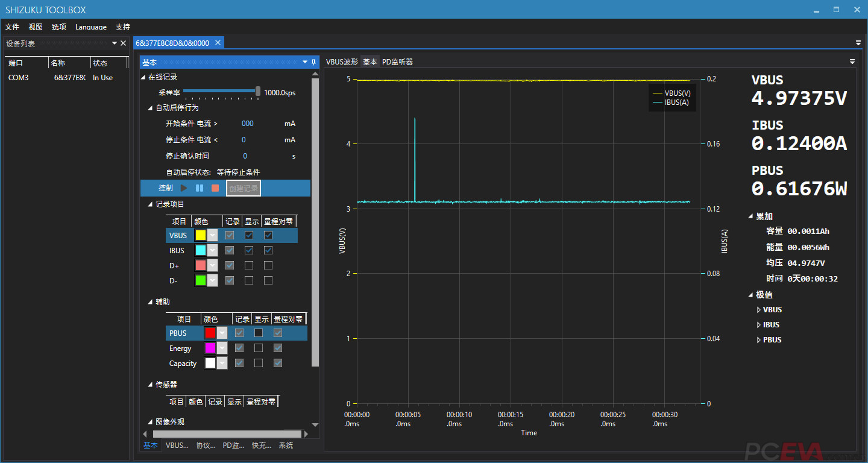Screen dimensions: 868x463
Task: Click the play button in 控制 row
Action: 184,188
